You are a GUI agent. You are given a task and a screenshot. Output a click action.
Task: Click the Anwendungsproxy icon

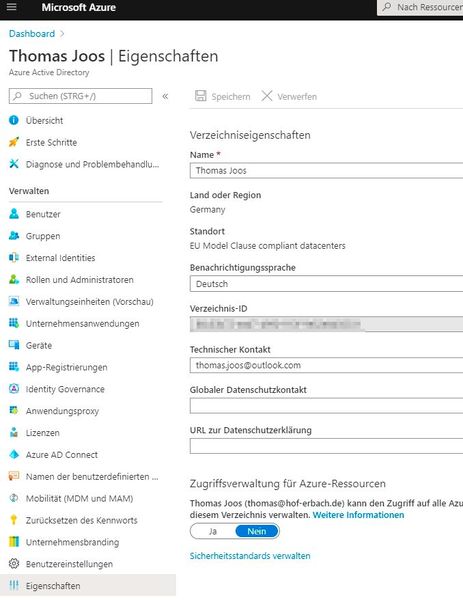(14, 411)
